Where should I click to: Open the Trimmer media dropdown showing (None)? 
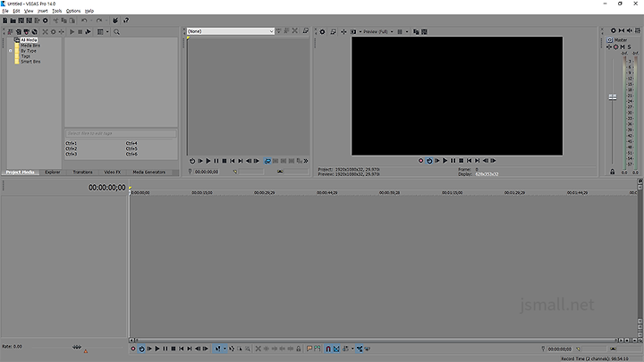[x=231, y=31]
